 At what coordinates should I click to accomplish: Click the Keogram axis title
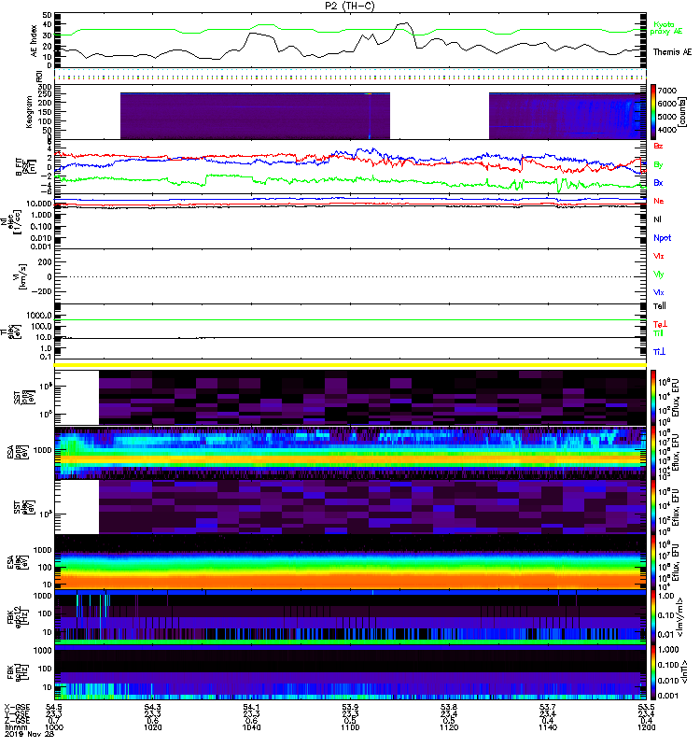29,112
